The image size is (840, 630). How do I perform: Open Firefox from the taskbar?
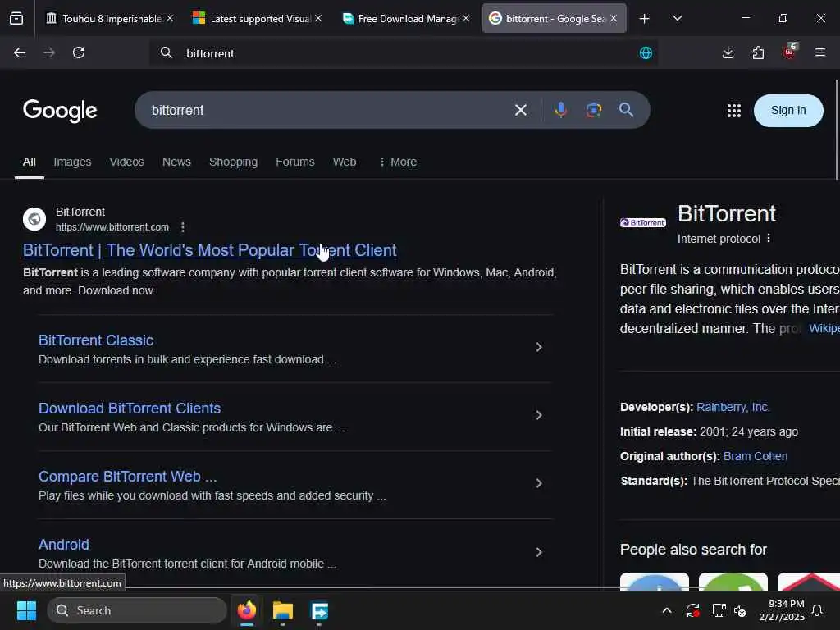tap(247, 610)
